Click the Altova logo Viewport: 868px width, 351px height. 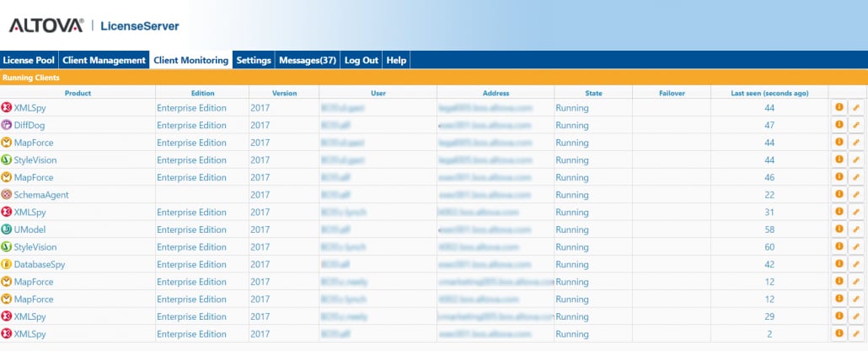46,25
